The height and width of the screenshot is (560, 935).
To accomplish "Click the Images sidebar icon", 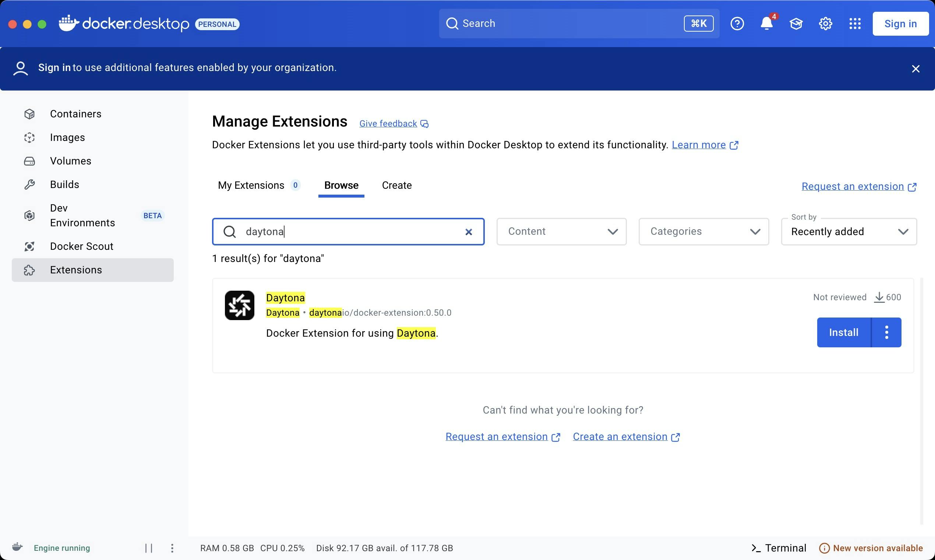I will 29,137.
